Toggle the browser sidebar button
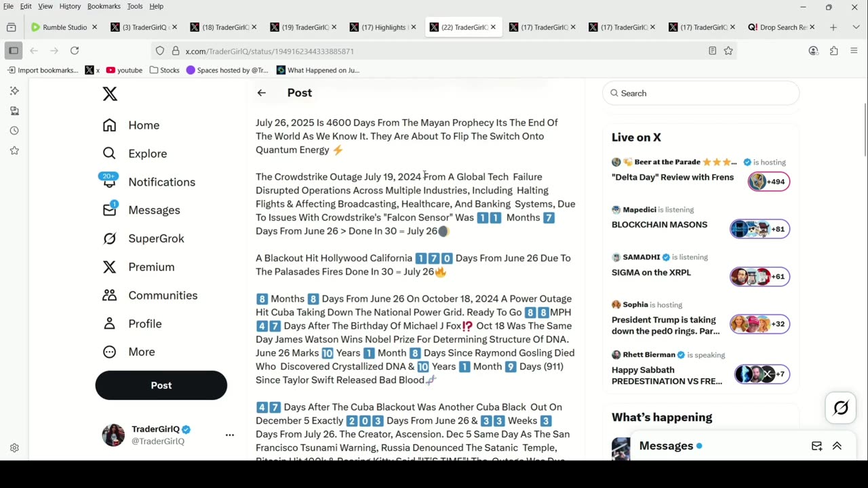 click(x=14, y=51)
